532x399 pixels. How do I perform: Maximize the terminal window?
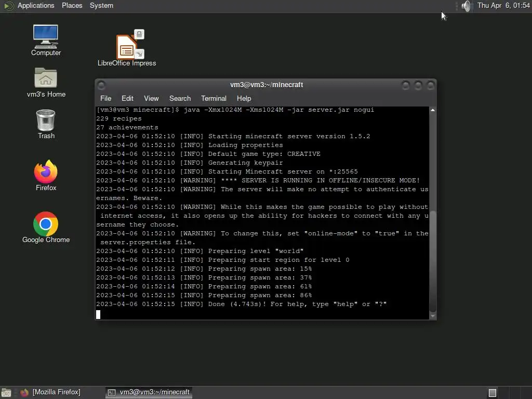pos(418,85)
